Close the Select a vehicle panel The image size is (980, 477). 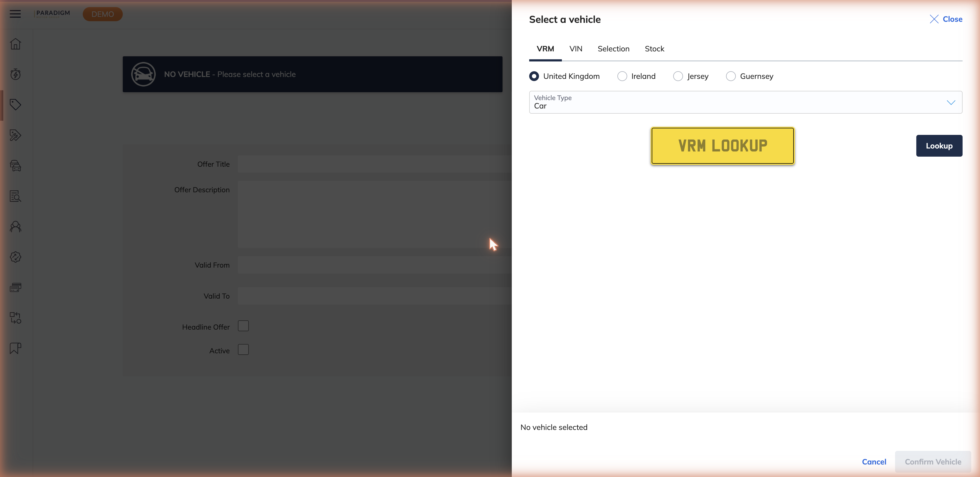coord(946,19)
